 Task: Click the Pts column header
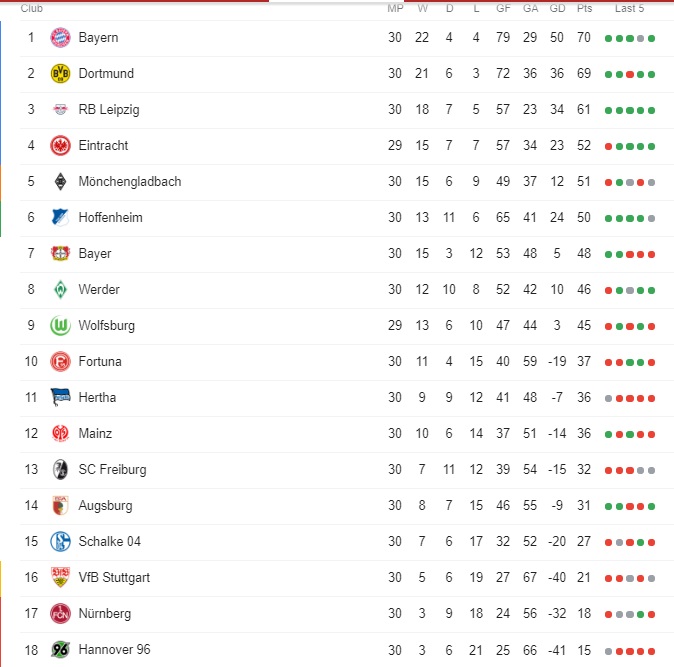coord(584,8)
